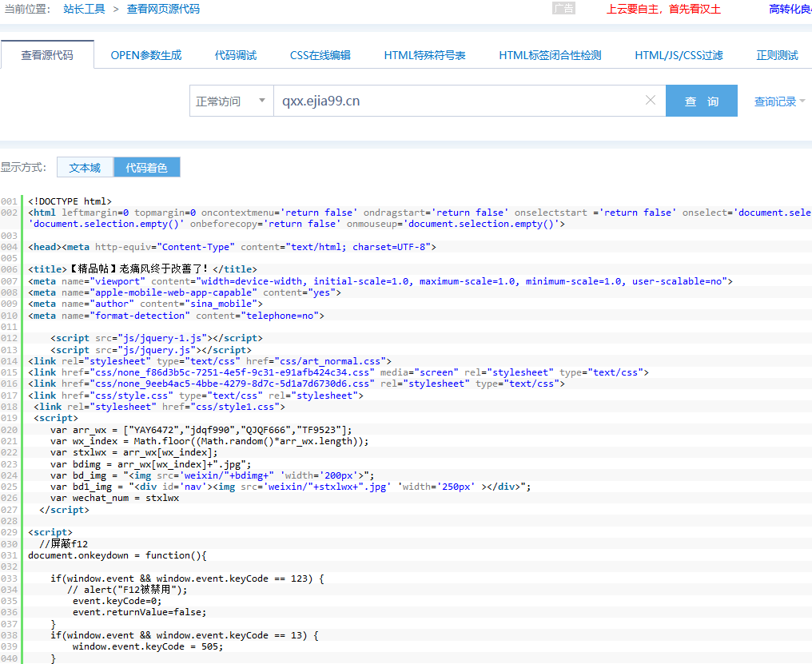Image resolution: width=812 pixels, height=664 pixels.
Task: Switch to the 查看源代码 tab
Action: (47, 55)
